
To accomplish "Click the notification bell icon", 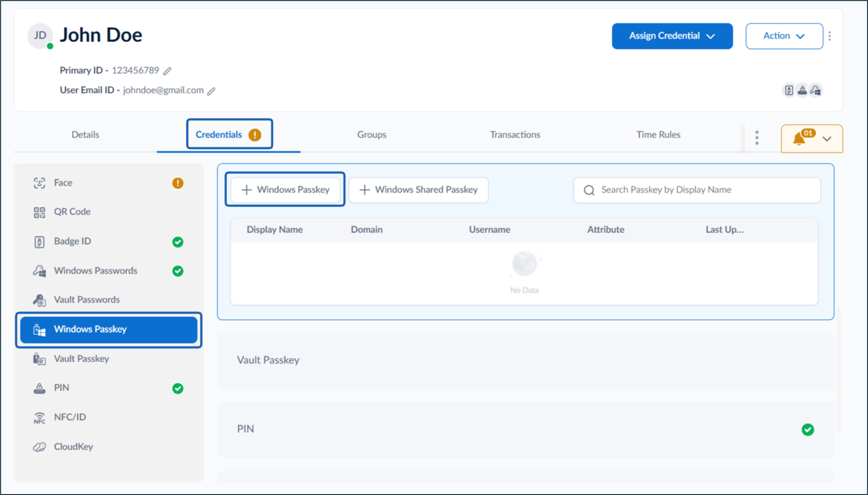I will [799, 139].
